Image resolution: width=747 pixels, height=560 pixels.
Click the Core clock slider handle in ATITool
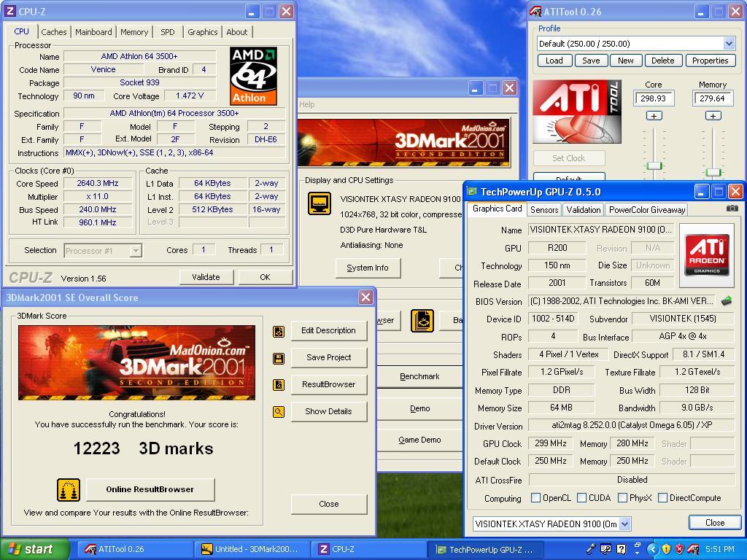[x=654, y=166]
